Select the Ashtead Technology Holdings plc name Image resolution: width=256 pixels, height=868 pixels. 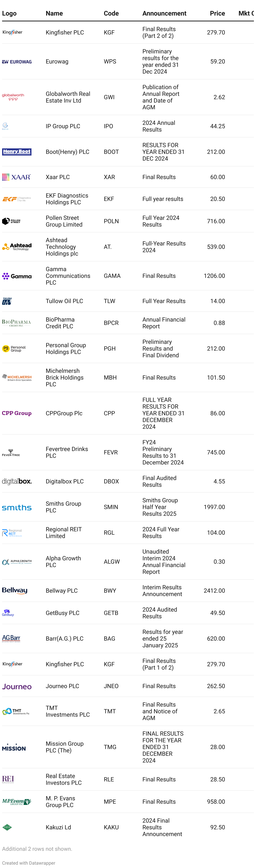(x=62, y=247)
